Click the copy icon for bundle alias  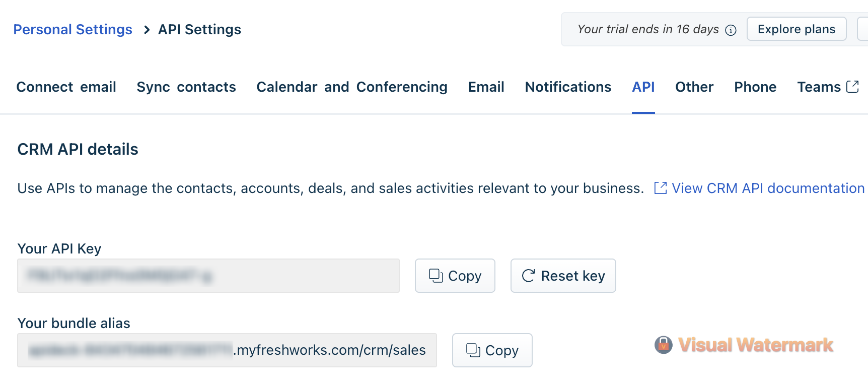[473, 350]
